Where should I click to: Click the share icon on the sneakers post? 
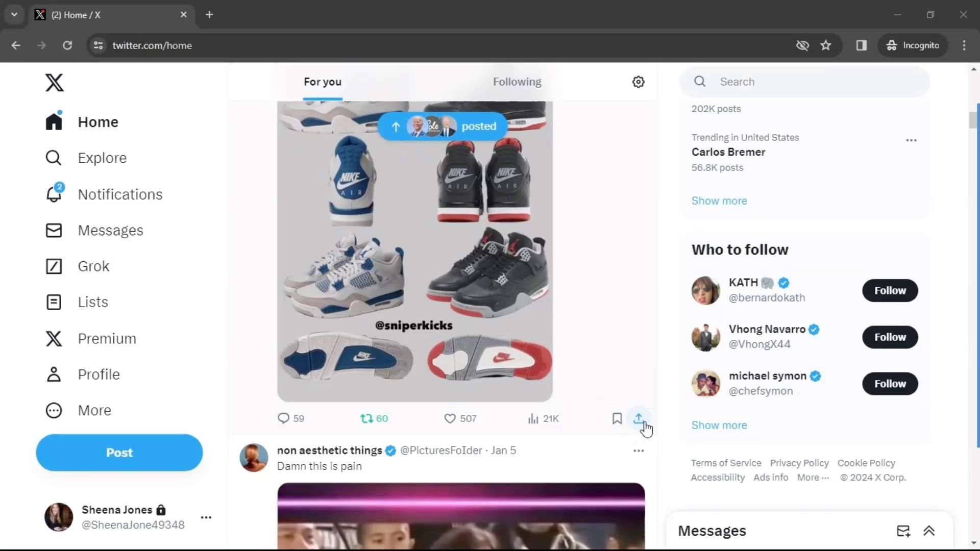(638, 418)
